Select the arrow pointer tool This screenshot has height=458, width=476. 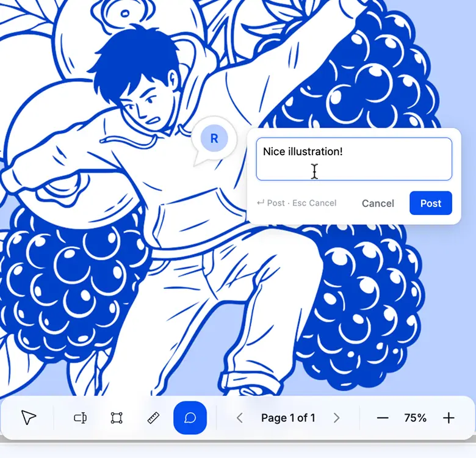[29, 418]
